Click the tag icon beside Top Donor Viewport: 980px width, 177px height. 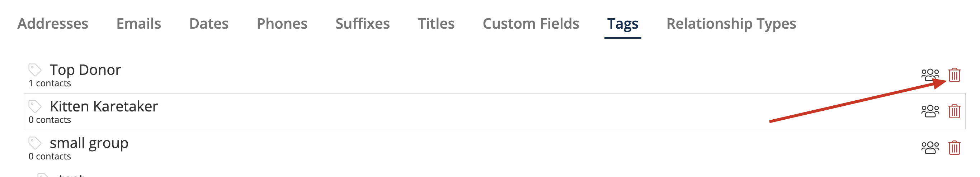pos(35,70)
